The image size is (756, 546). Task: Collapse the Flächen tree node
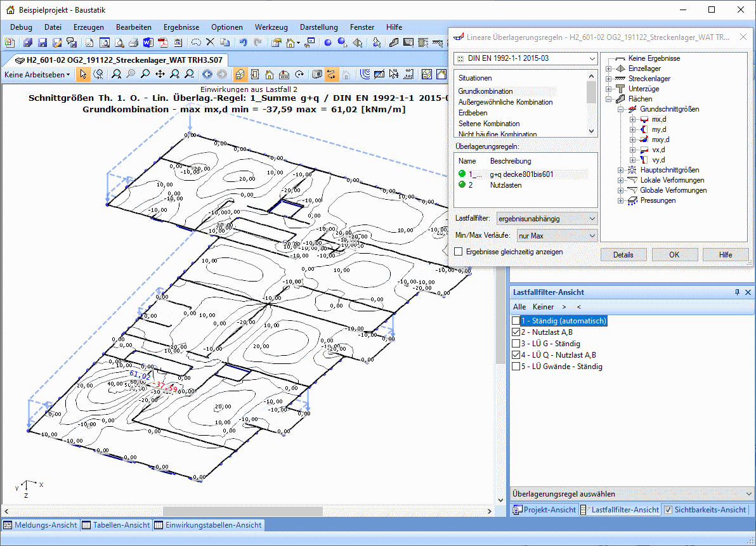coord(608,99)
